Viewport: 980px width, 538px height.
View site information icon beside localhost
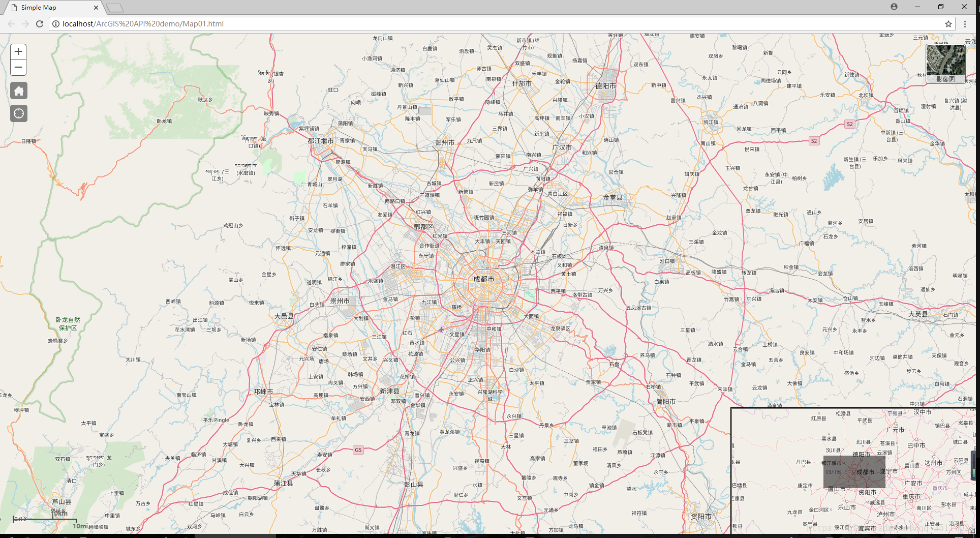coord(56,24)
